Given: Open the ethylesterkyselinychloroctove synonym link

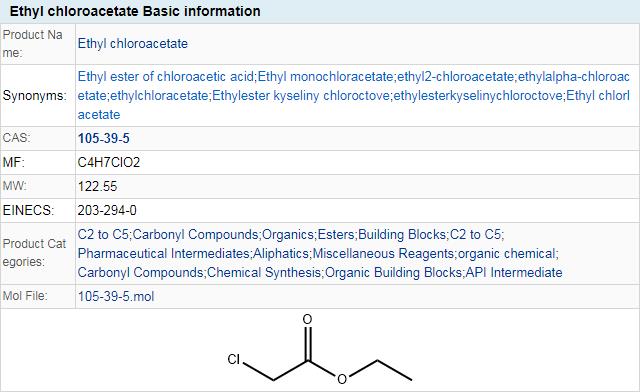Looking at the screenshot, I should (478, 96).
